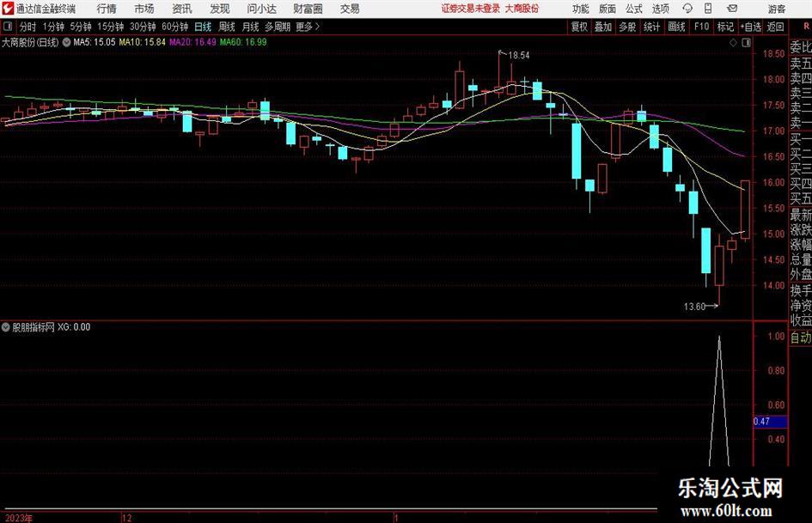The width and height of the screenshot is (812, 523).
Task: Click the 12 month timeline marker
Action: (127, 518)
